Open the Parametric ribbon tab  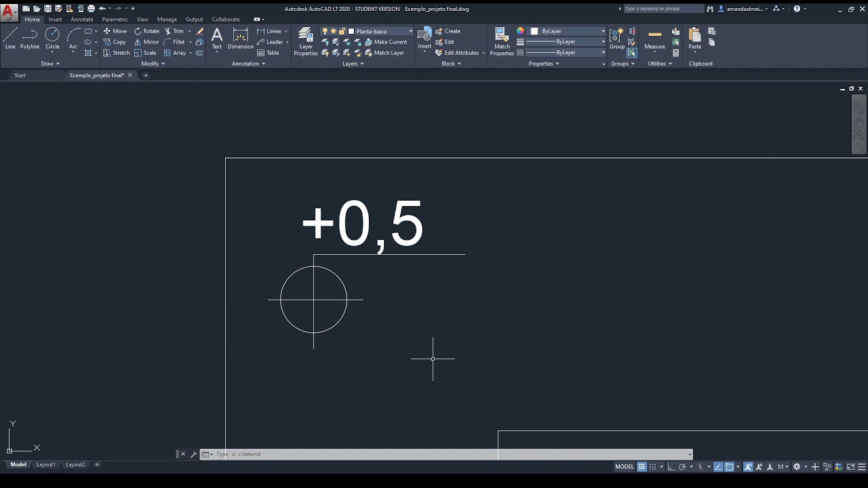click(x=115, y=19)
